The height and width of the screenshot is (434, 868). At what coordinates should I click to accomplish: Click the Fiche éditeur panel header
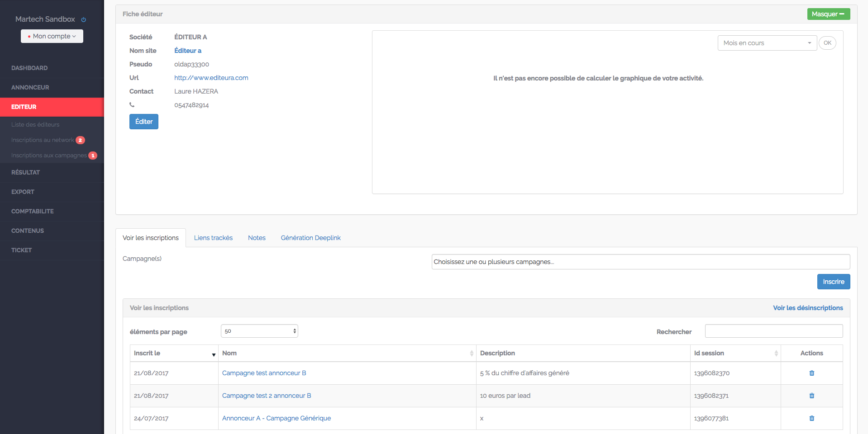[486, 14]
